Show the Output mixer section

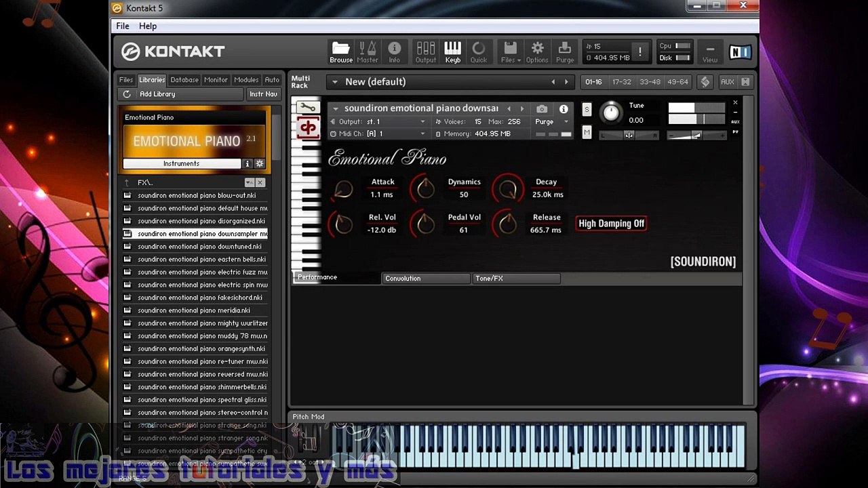coord(426,52)
